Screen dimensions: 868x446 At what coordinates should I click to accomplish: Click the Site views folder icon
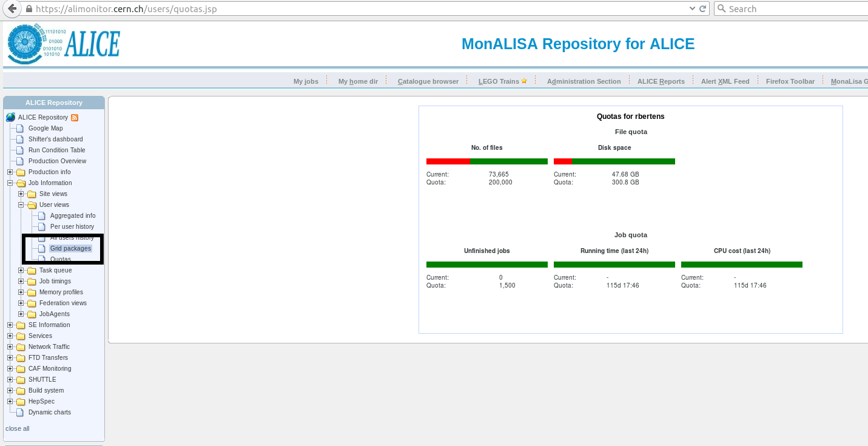32,194
